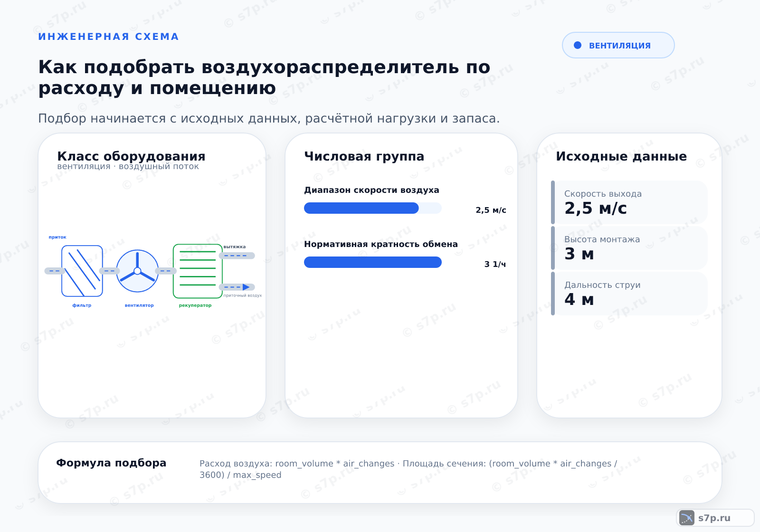Click the 'Формула подбора' heading
Image resolution: width=760 pixels, height=532 pixels.
[111, 463]
